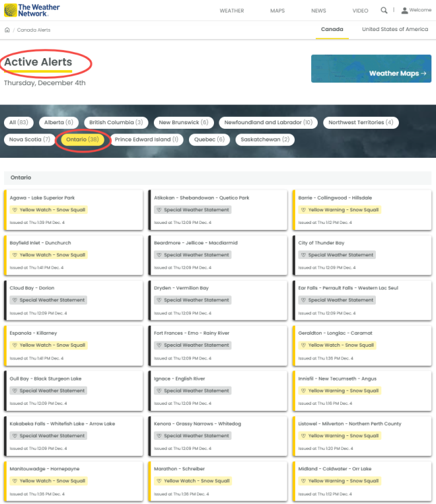Open the Espanola - Killarney alert card
436x504 pixels.
(73, 342)
